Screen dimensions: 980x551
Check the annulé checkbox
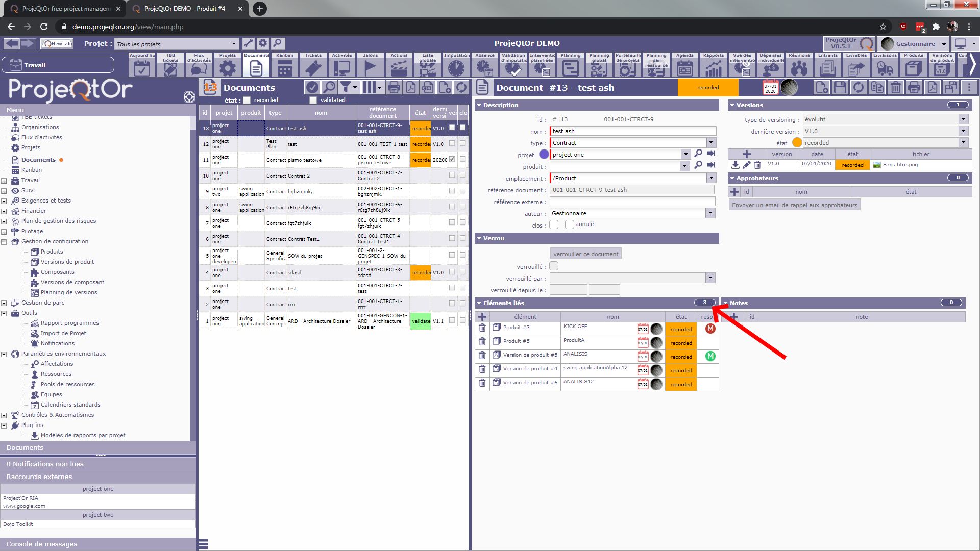[x=570, y=224]
